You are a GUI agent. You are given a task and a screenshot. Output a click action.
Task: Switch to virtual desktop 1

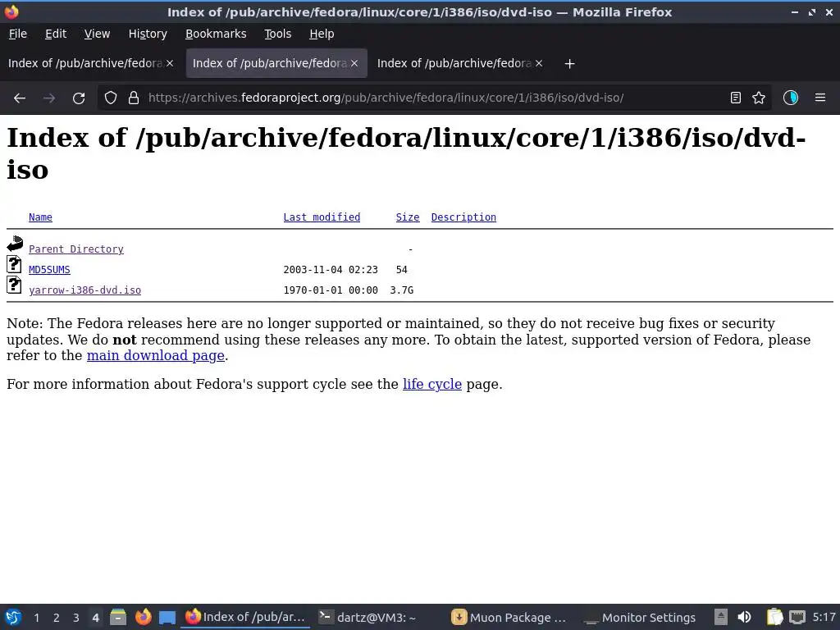point(36,618)
